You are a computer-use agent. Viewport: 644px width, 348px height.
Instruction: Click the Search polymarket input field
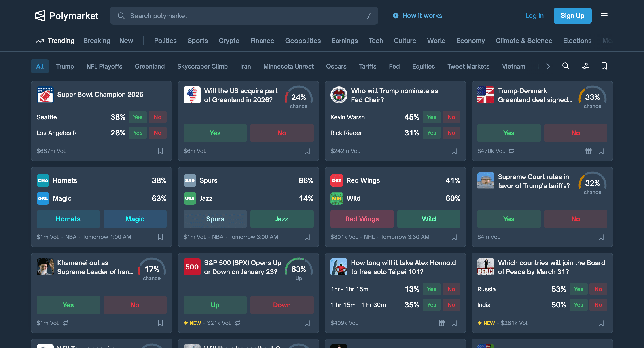click(x=244, y=15)
